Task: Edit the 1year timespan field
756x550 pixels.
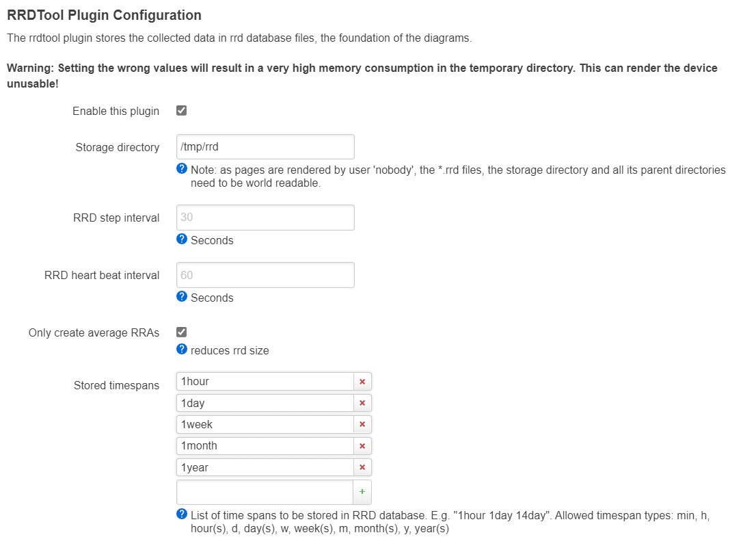Action: pos(265,467)
